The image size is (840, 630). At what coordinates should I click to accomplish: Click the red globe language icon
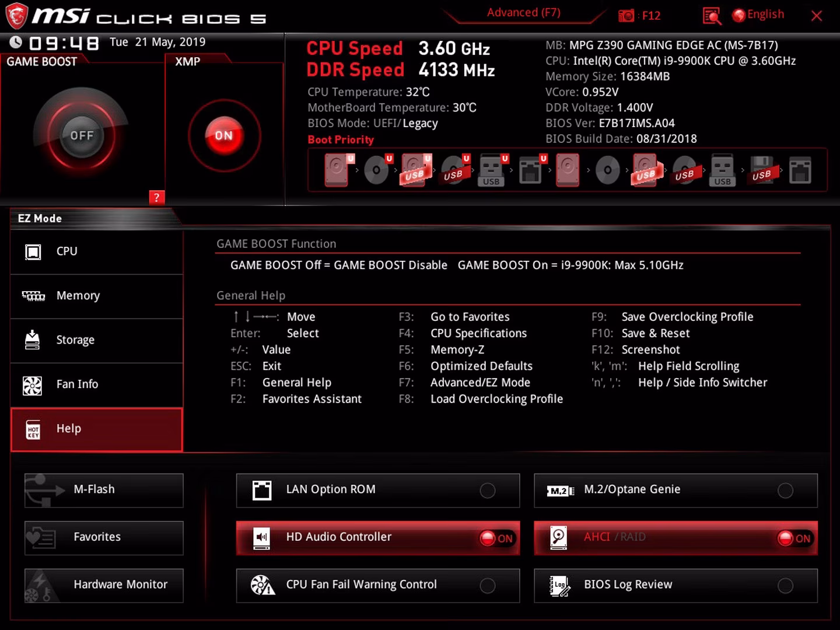[738, 16]
